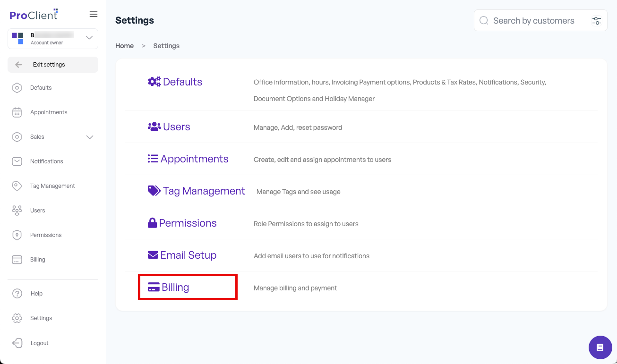The height and width of the screenshot is (364, 617).
Task: Open the Billing settings link
Action: (x=175, y=287)
